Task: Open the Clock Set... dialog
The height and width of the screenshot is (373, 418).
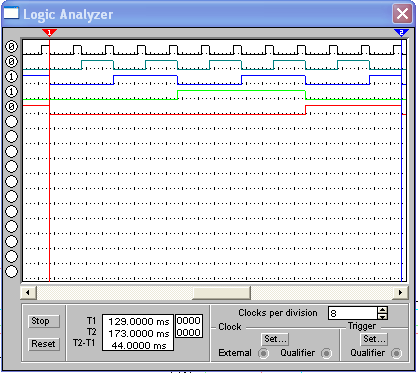Action: pyautogui.click(x=275, y=339)
